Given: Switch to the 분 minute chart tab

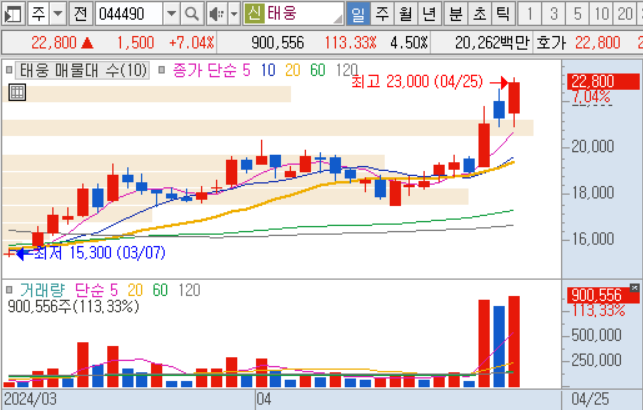Looking at the screenshot, I should coord(456,14).
